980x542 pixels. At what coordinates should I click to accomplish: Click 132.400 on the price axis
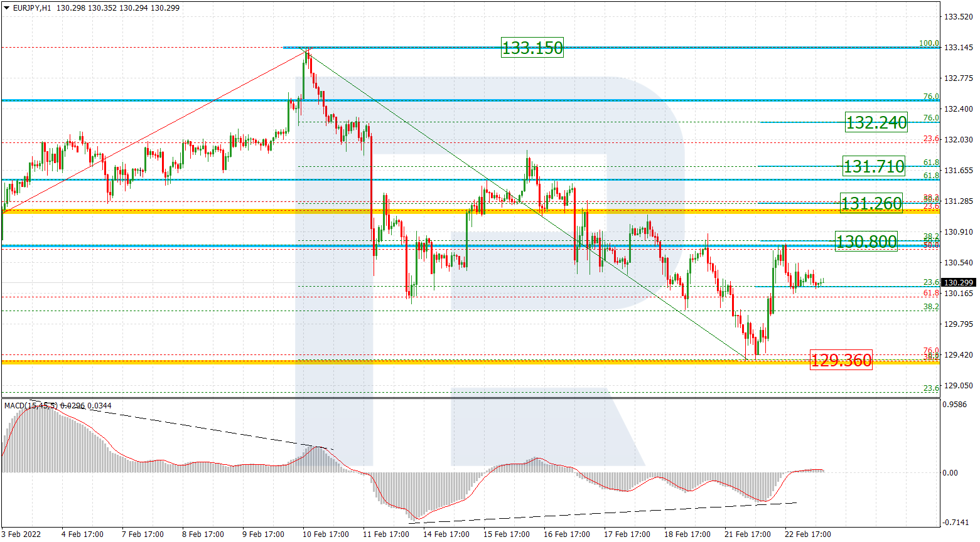click(959, 109)
